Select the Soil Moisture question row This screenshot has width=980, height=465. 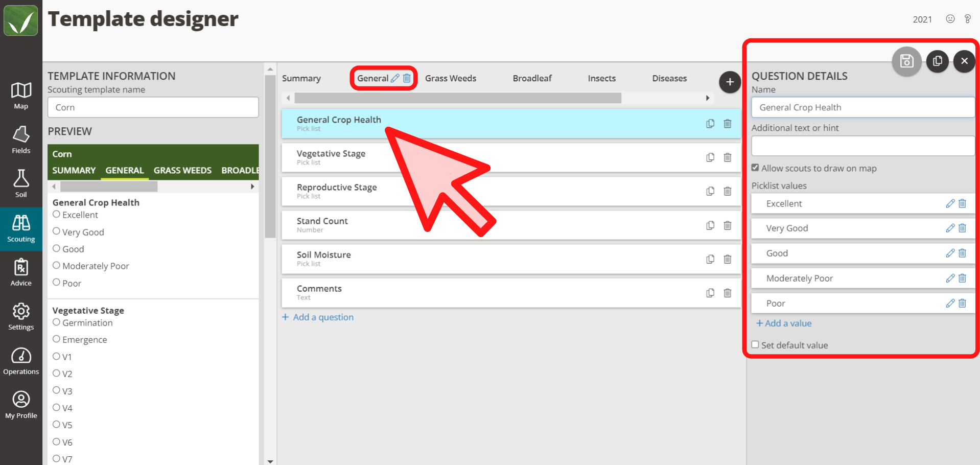tap(511, 259)
